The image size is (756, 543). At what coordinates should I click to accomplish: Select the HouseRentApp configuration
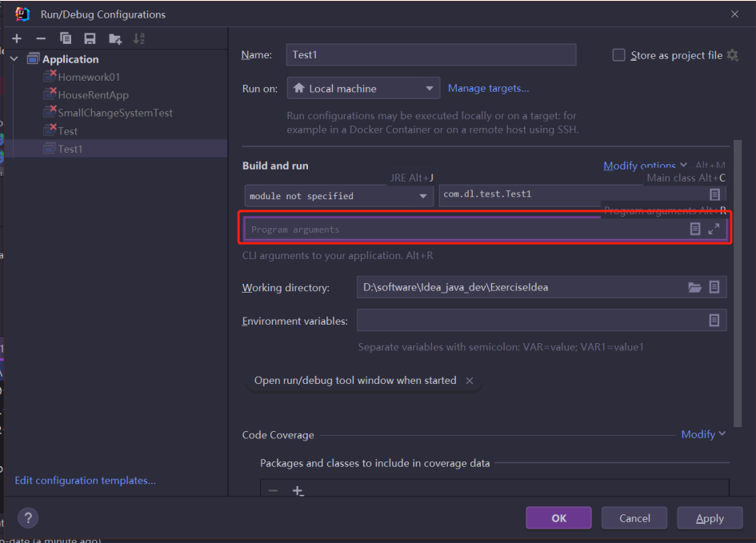click(x=93, y=95)
